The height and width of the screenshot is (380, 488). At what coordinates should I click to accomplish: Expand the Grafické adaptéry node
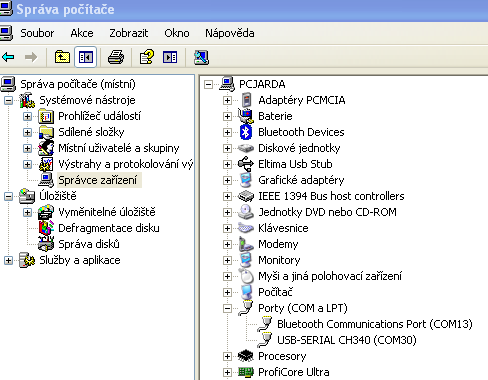[x=227, y=180]
